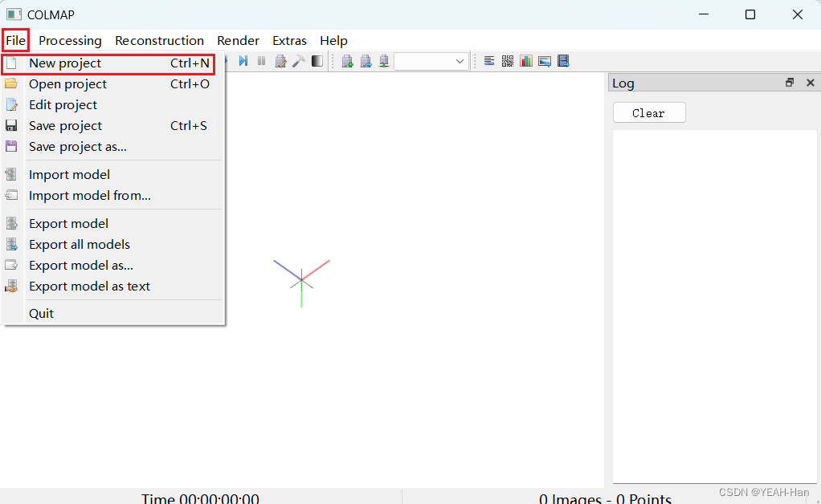Click the 0 Images - 0 Points status text
The width and height of the screenshot is (821, 504).
[605, 498]
